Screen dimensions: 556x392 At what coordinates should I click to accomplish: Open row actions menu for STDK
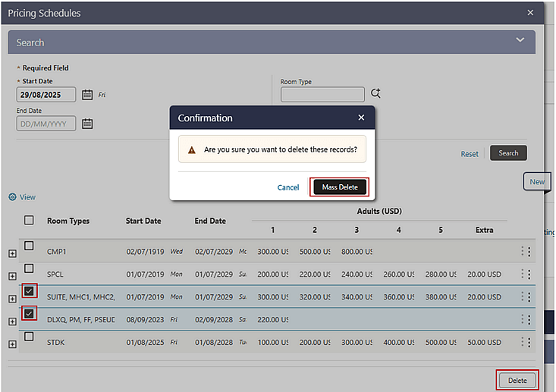click(x=529, y=343)
